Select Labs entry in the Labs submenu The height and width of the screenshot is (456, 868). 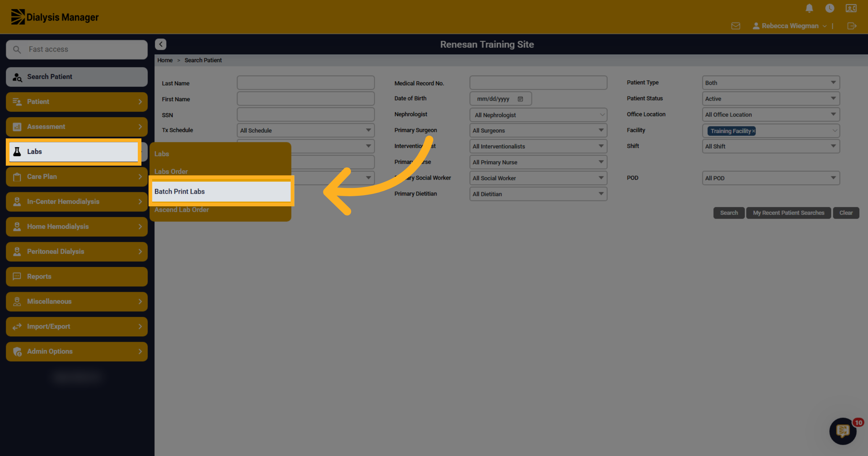(162, 154)
